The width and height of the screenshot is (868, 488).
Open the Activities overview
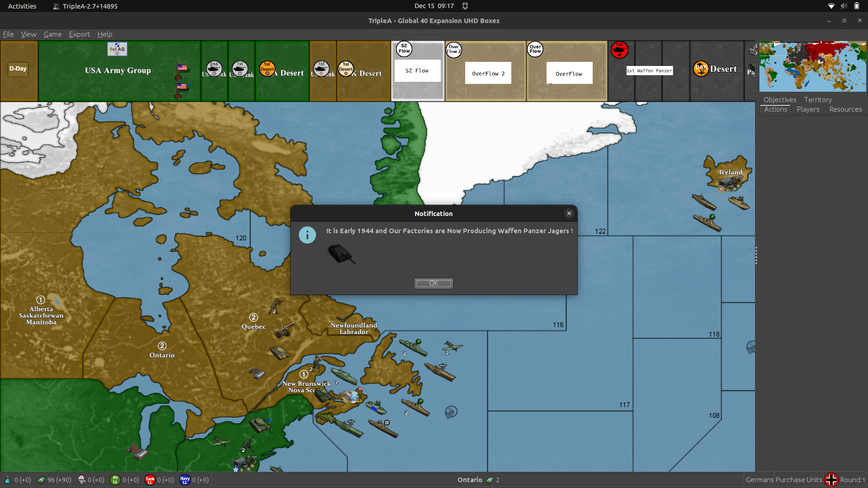22,6
